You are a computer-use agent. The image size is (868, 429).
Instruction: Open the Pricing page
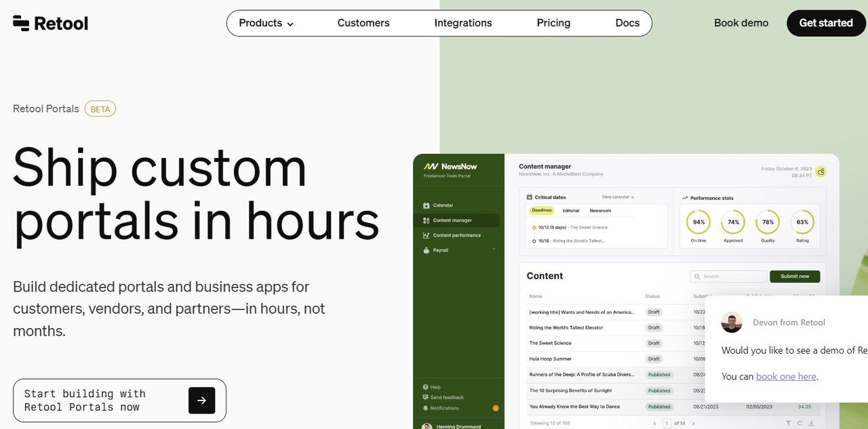(x=553, y=23)
